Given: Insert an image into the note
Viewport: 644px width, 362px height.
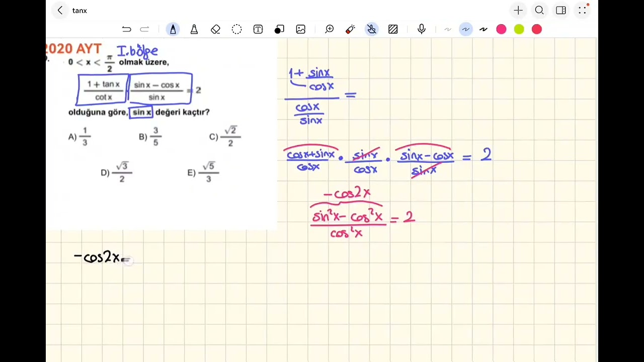Looking at the screenshot, I should 301,30.
